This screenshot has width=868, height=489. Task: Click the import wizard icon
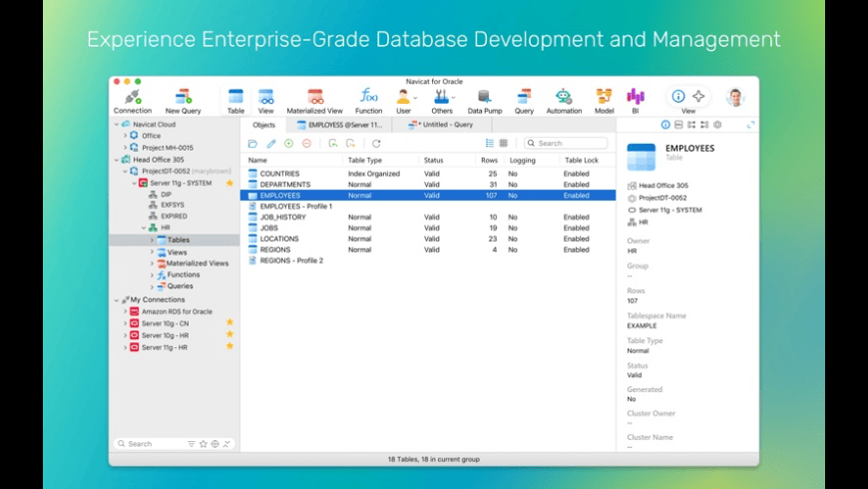click(332, 144)
